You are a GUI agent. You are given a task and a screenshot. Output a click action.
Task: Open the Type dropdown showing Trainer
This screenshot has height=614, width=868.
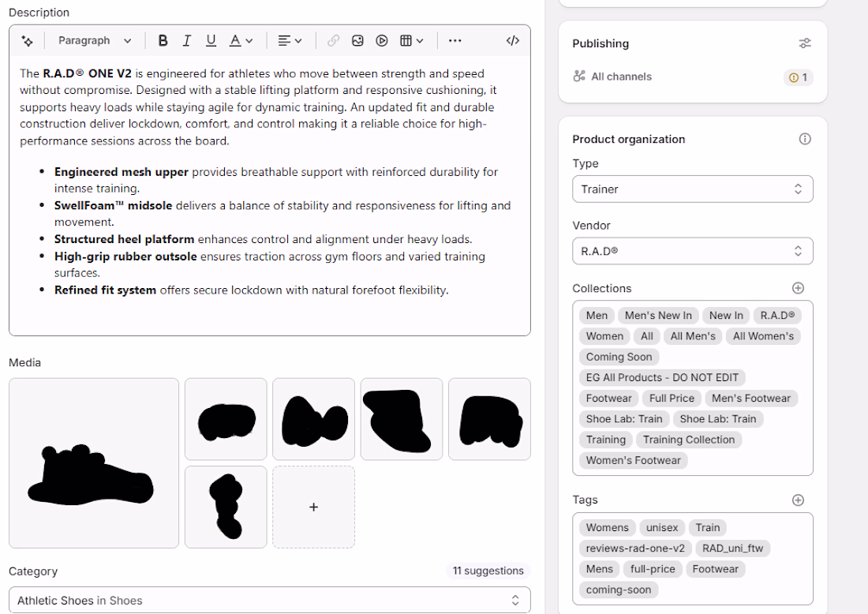[693, 189]
